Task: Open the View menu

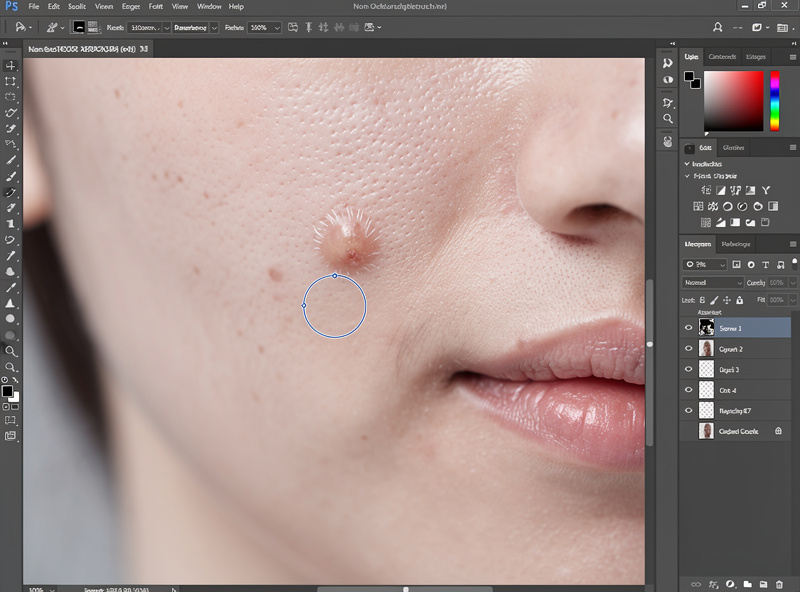Action: pyautogui.click(x=180, y=7)
